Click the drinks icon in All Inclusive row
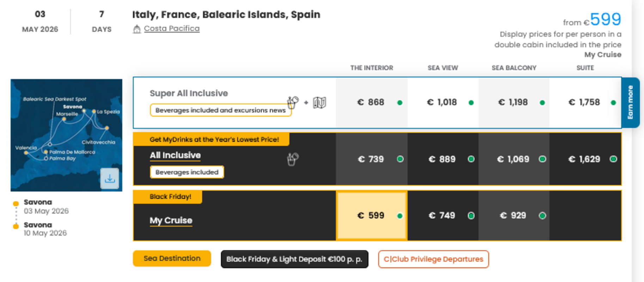 [x=293, y=159]
